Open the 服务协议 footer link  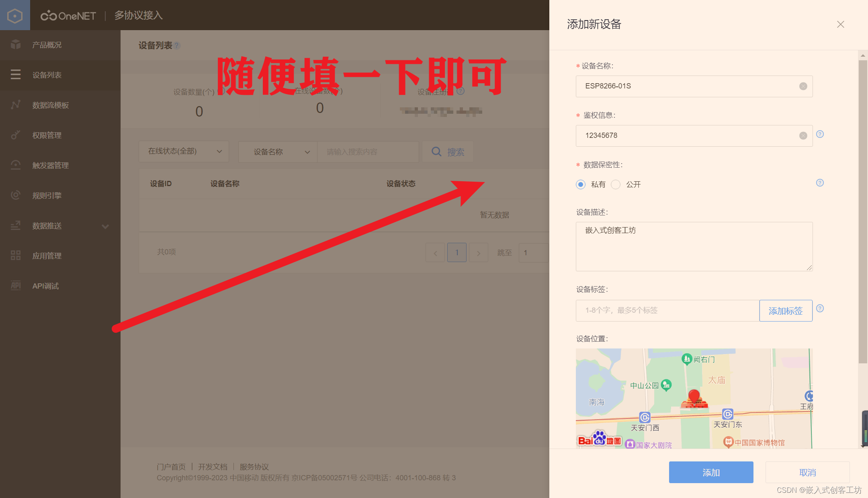point(254,467)
